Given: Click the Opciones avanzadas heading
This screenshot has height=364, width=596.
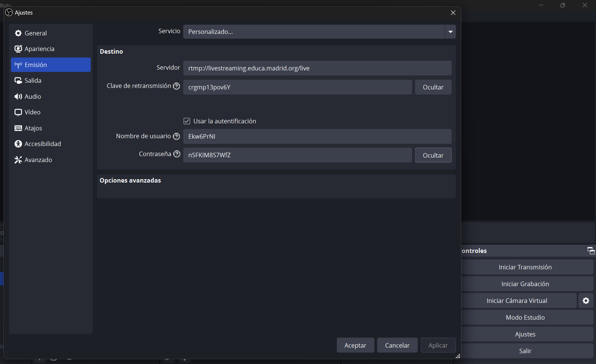Looking at the screenshot, I should coord(130,180).
